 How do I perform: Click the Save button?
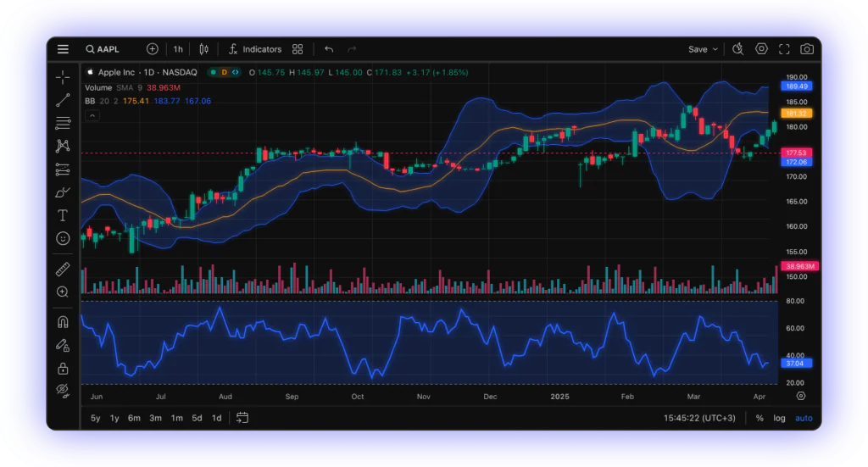[x=698, y=49]
